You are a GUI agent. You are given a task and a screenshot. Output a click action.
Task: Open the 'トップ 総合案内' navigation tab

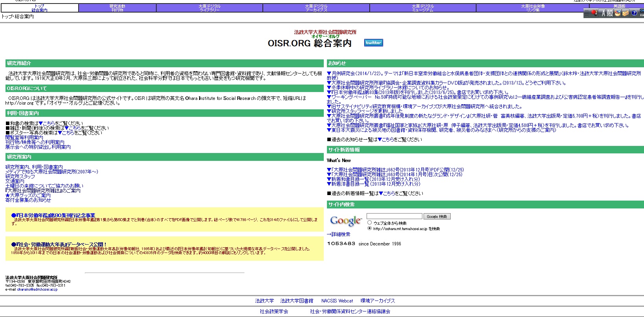pyautogui.click(x=40, y=8)
